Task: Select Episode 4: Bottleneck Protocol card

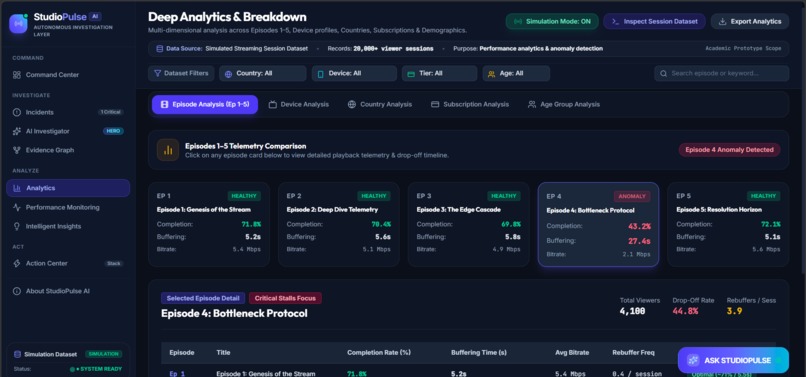Action: (598, 224)
